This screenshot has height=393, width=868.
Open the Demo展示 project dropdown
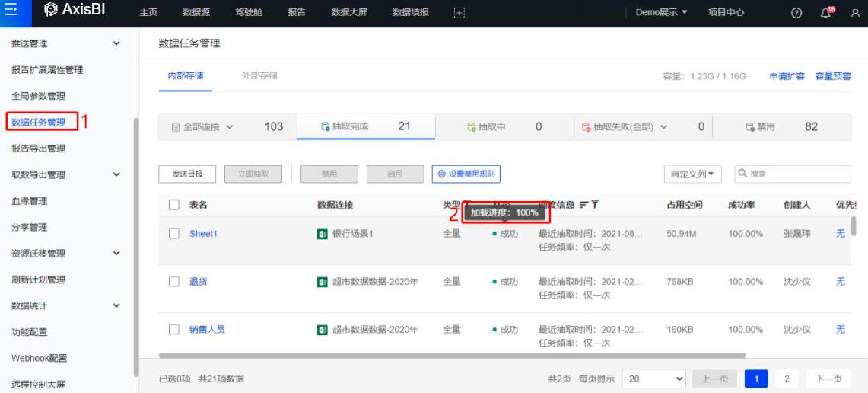point(662,12)
